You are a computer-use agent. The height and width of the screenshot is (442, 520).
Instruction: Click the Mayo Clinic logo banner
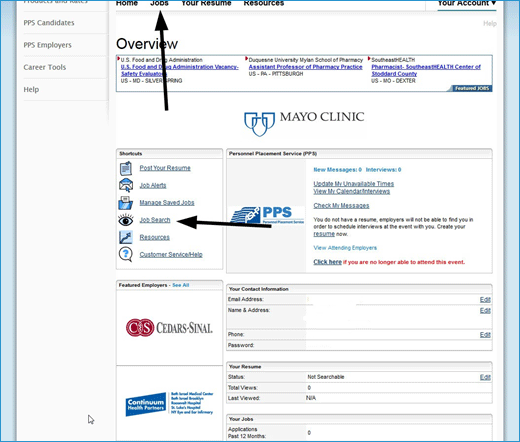[x=304, y=124]
